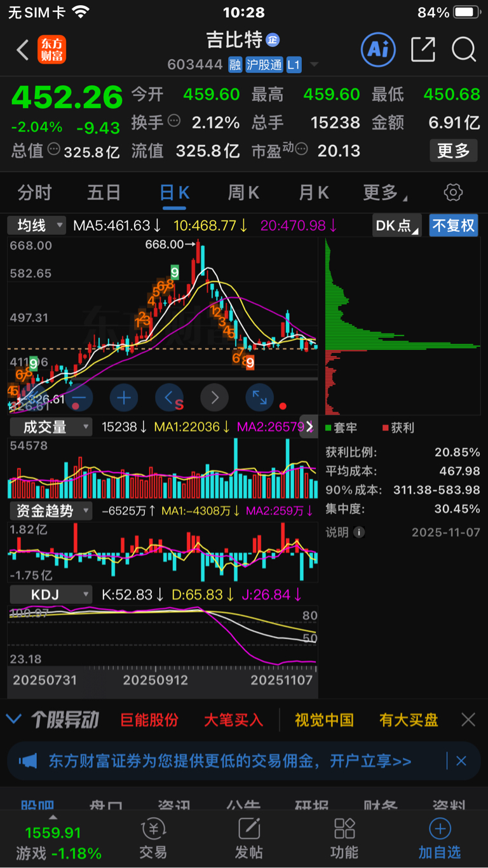Tap the stock code 603444
This screenshot has width=488, height=868.
195,65
